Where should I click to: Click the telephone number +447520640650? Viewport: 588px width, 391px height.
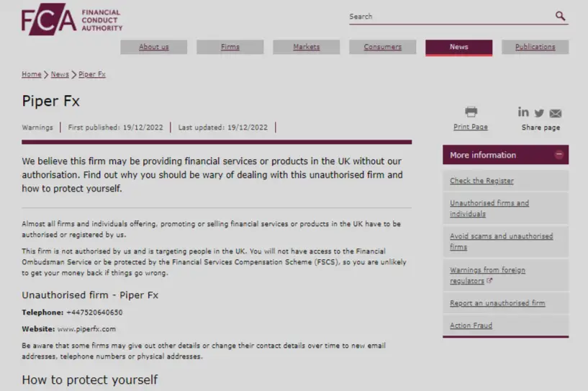point(94,313)
